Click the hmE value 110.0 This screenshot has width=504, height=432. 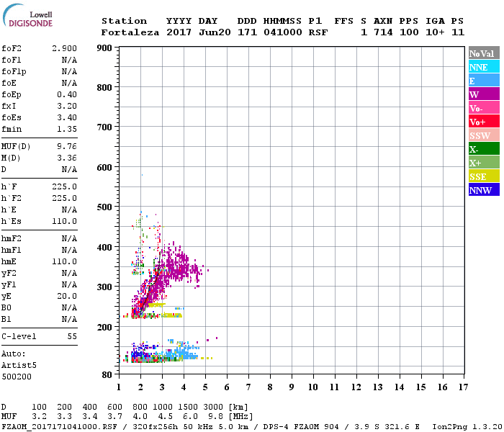click(x=64, y=261)
